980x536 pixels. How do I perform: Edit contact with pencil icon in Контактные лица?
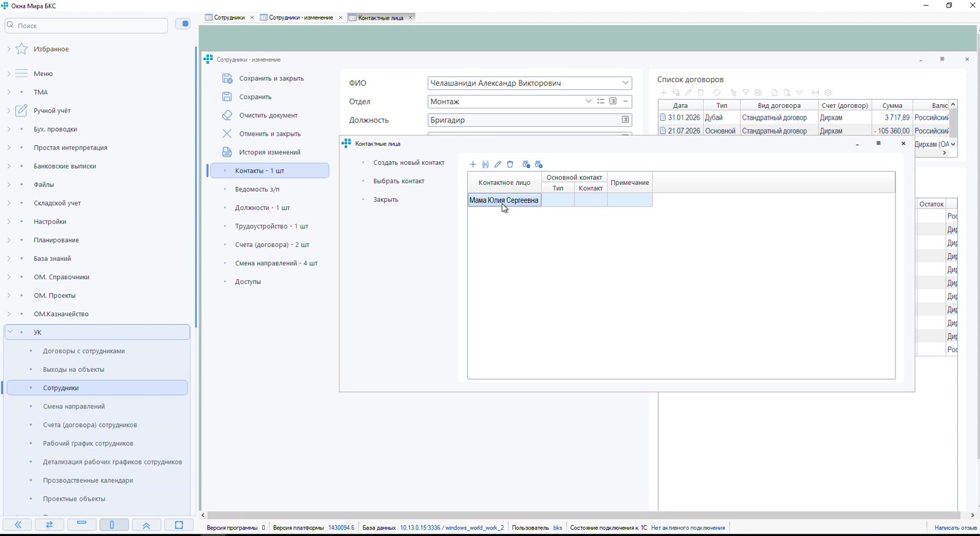(497, 164)
